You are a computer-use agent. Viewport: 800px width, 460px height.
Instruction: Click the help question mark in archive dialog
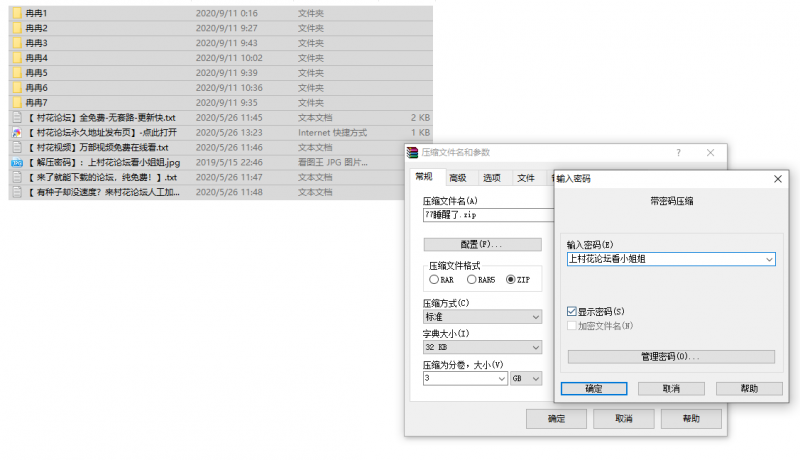pyautogui.click(x=678, y=152)
